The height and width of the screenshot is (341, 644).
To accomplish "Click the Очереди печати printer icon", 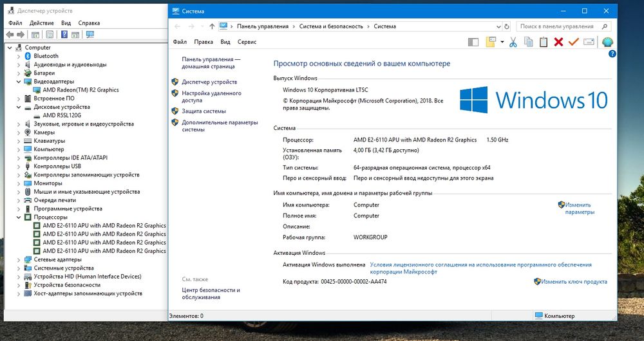I will 28,200.
